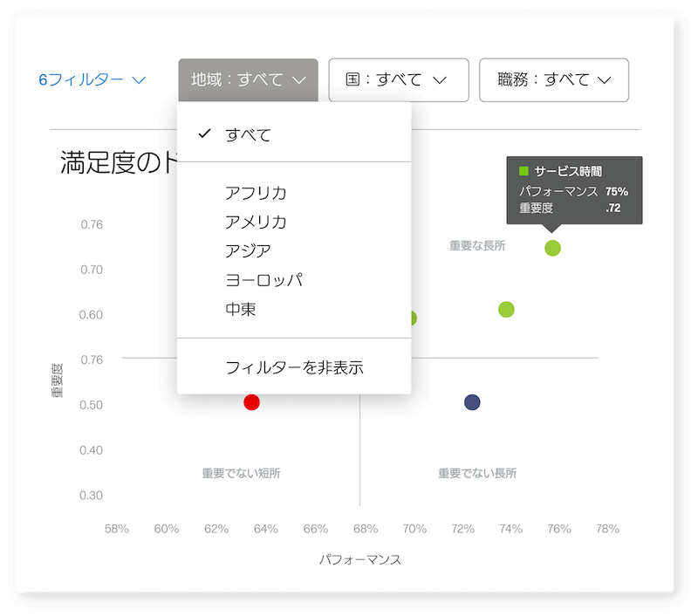
Task: Click the 58% x-axis tick label
Action: coord(117,529)
